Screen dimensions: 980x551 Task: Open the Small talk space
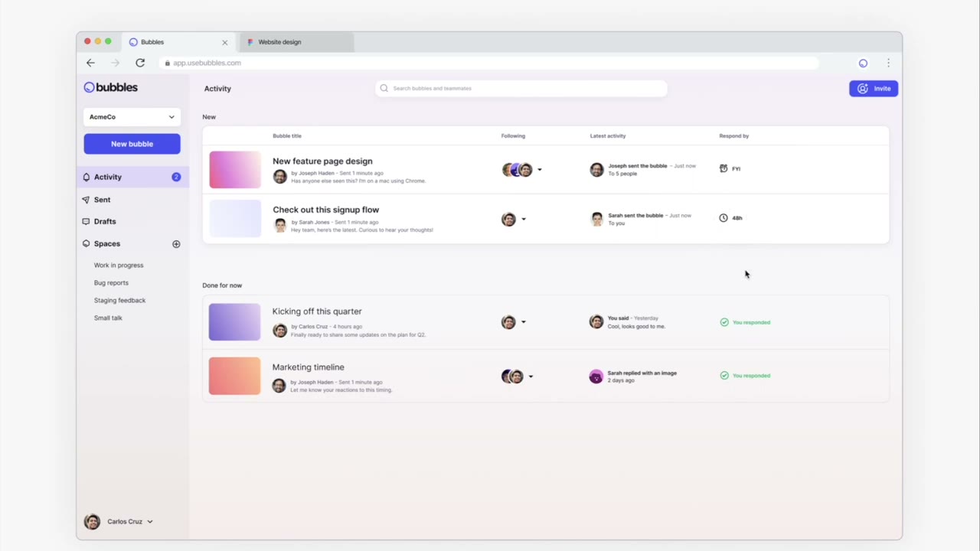point(108,318)
